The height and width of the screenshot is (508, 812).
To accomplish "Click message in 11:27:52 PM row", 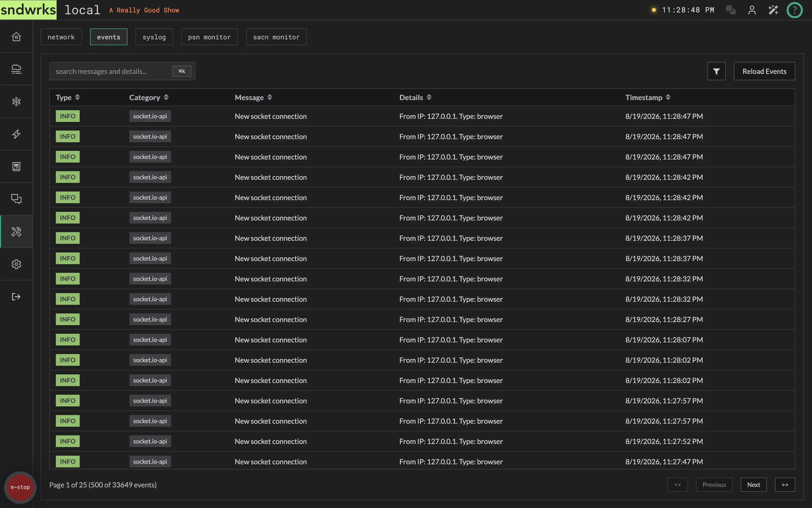I will [270, 441].
